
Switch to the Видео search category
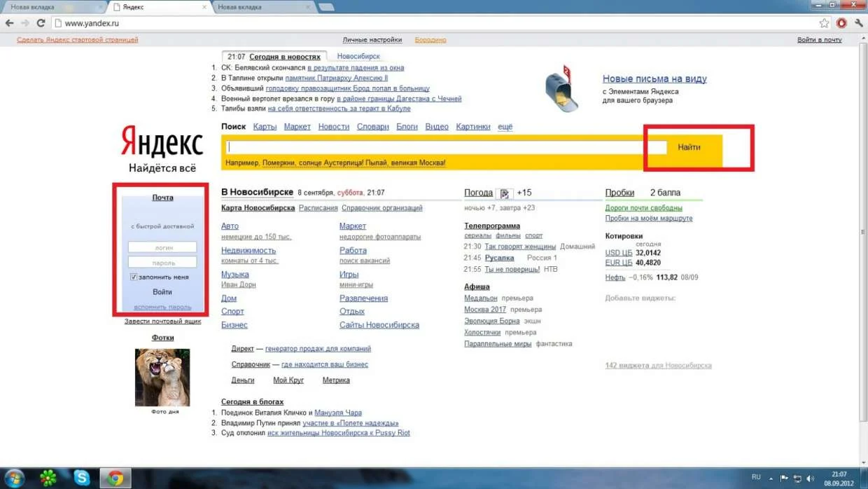click(x=437, y=127)
